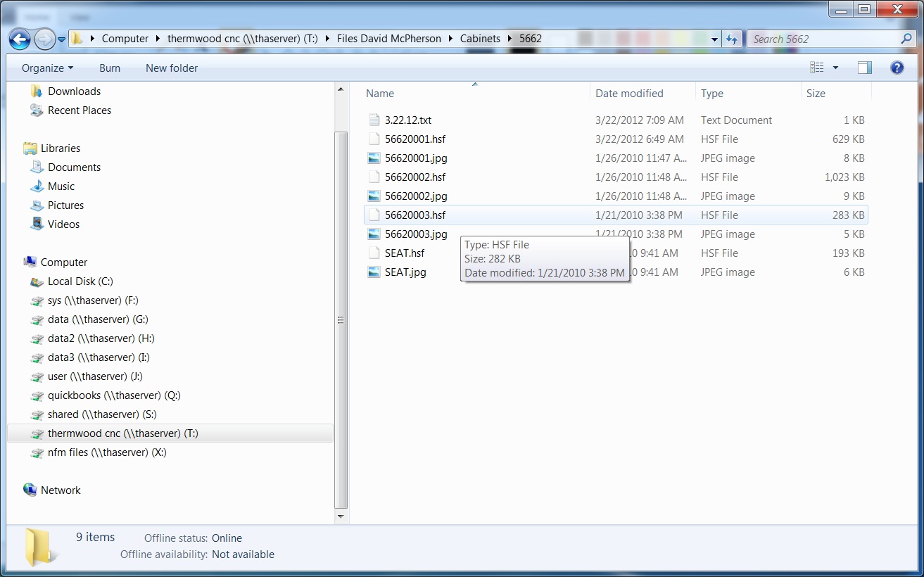
Task: Select the SEAT.jpg image file
Action: coord(405,272)
